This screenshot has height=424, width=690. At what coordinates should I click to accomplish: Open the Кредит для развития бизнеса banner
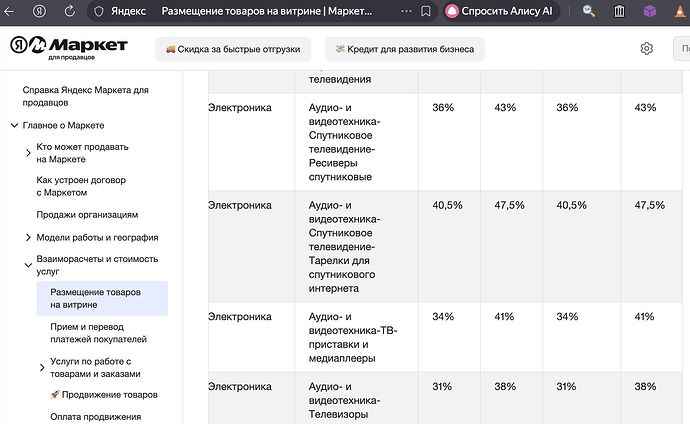point(405,49)
